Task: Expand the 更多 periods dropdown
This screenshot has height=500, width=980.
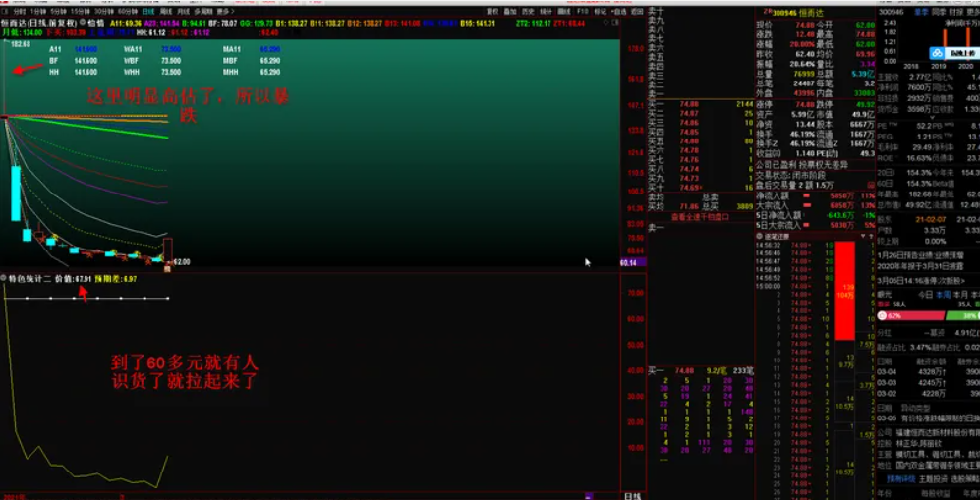Action: pyautogui.click(x=225, y=11)
